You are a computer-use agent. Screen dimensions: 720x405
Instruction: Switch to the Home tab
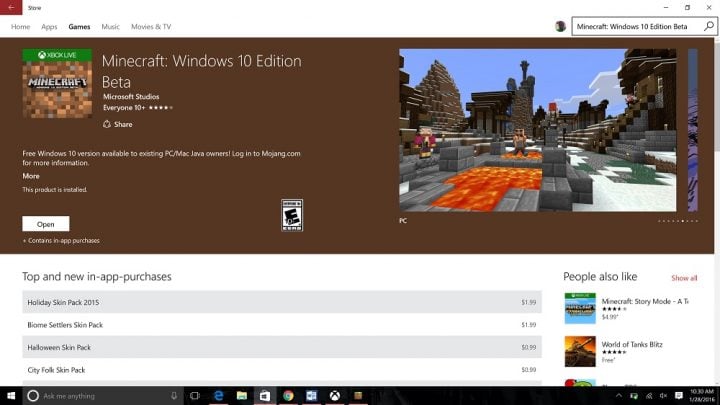[20, 26]
